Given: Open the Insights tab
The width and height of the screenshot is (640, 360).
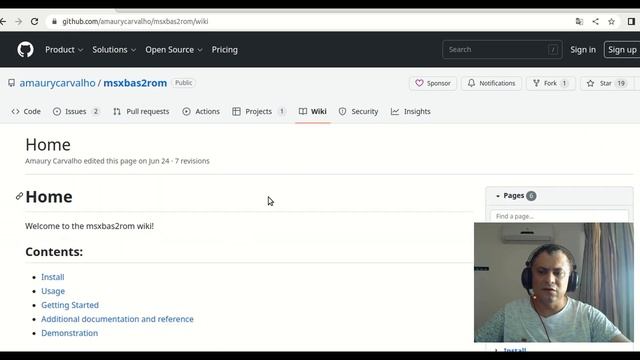Looking at the screenshot, I should [x=411, y=111].
